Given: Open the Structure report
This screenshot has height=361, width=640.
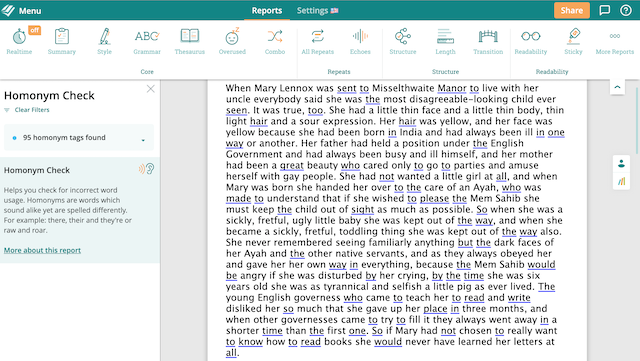Looking at the screenshot, I should 403,41.
